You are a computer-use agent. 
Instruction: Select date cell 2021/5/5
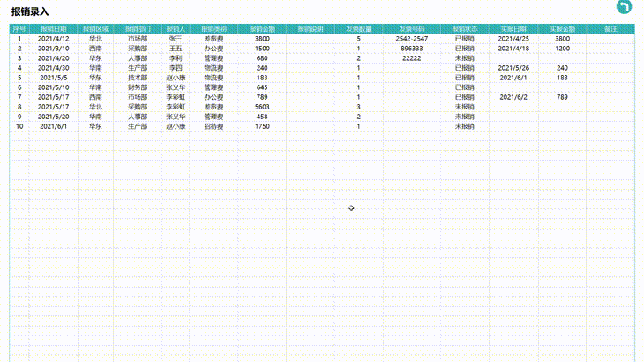point(54,78)
